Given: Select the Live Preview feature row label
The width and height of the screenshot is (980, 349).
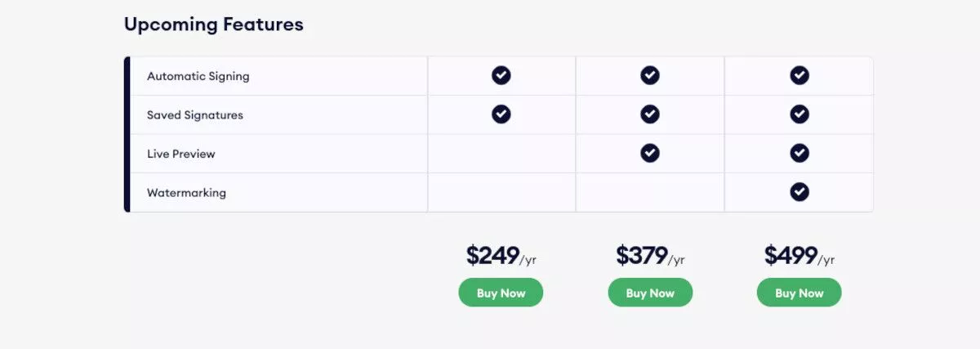Looking at the screenshot, I should coord(181,154).
